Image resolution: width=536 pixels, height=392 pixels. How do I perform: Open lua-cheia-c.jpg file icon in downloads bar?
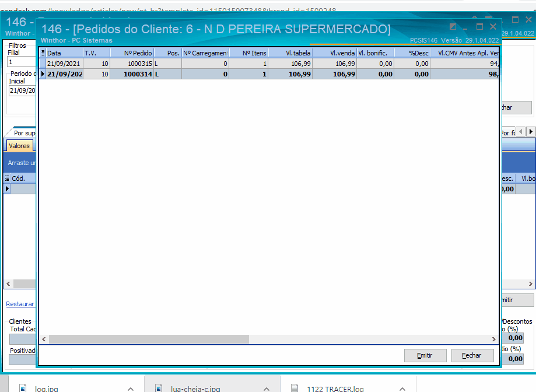tap(159, 388)
